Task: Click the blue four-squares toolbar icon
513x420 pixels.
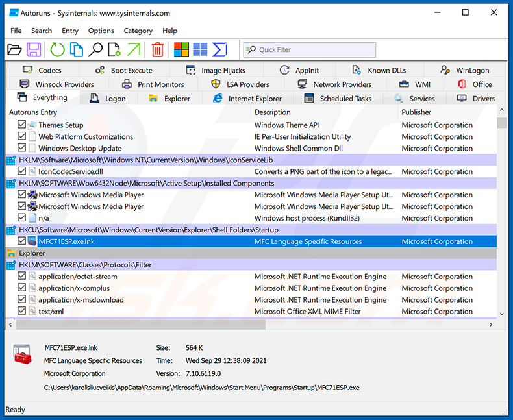Action: (200, 50)
